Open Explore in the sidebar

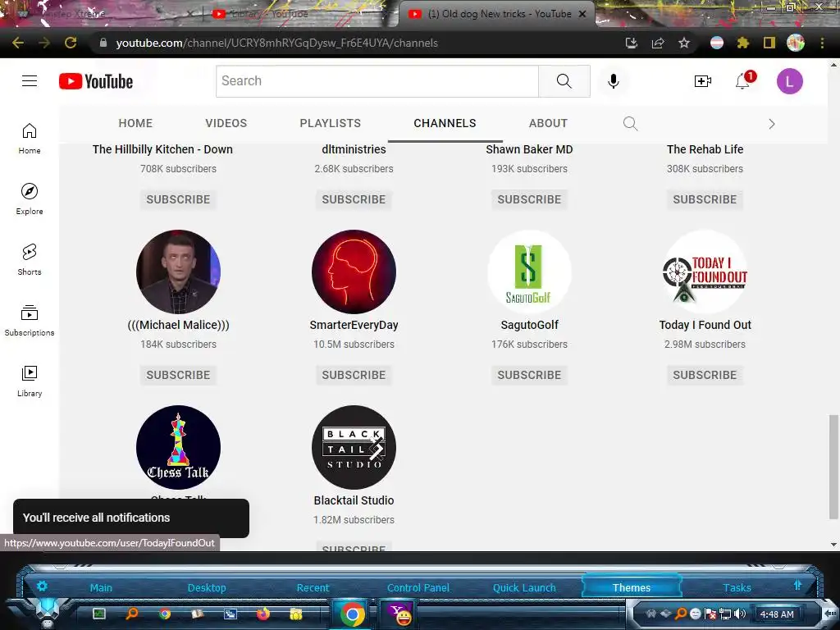[30, 199]
